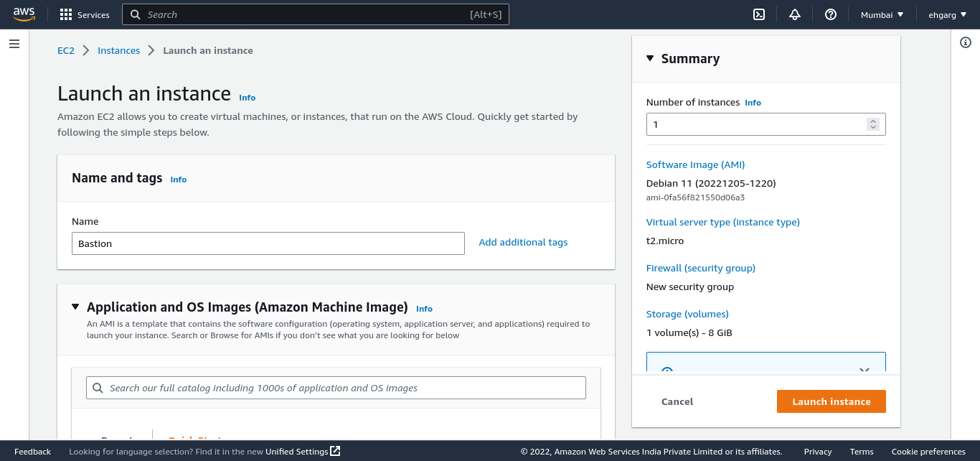Open the right-side info panel icon
The image size is (980, 461).
[x=966, y=43]
